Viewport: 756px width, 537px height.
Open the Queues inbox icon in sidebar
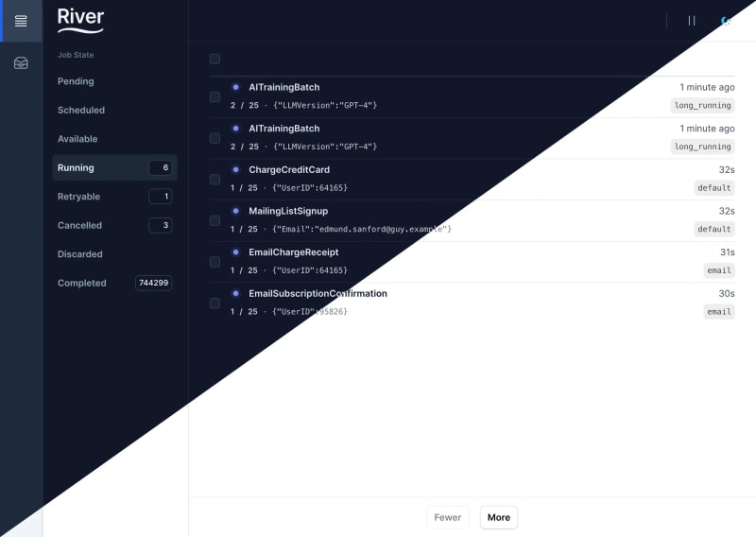click(21, 63)
